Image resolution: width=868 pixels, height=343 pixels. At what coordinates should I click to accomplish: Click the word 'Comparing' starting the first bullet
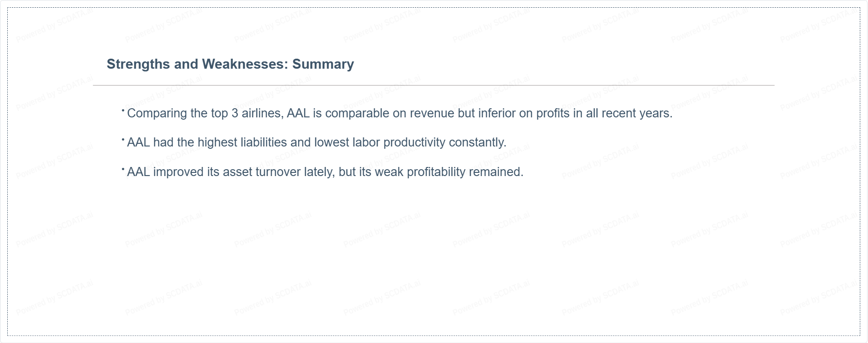pyautogui.click(x=157, y=113)
